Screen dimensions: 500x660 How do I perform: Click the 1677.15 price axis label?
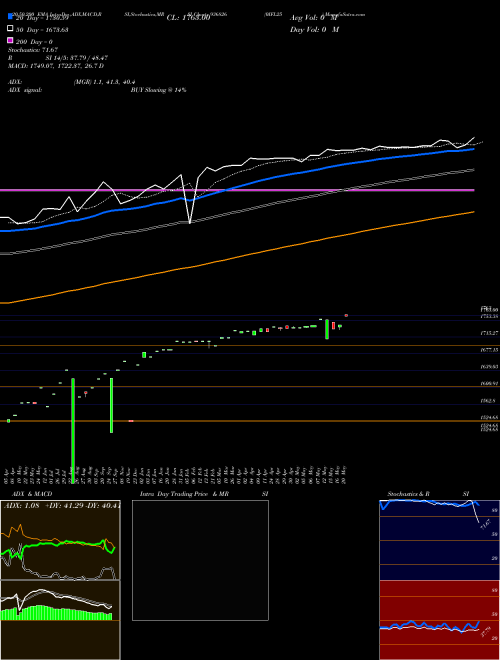[489, 350]
